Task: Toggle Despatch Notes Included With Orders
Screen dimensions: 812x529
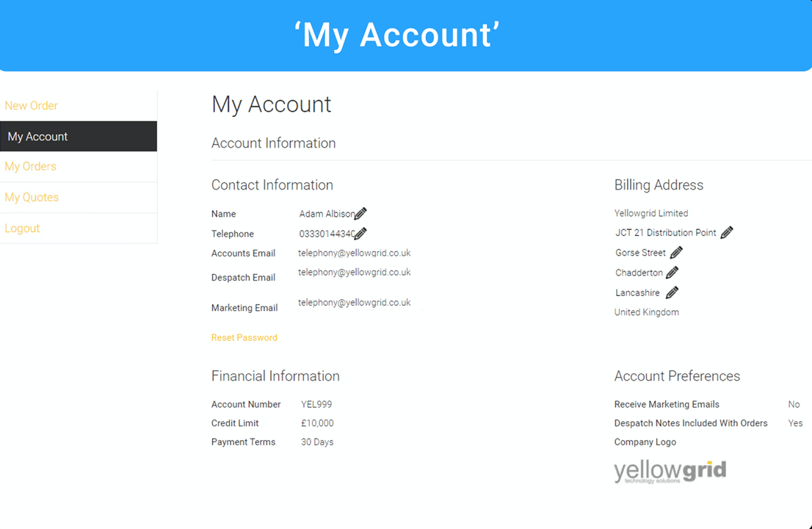Action: point(795,423)
